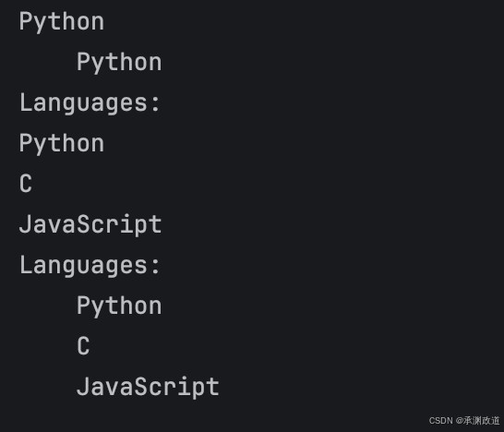Image resolution: width=504 pixels, height=432 pixels.
Task: Click capital L of the second Languages heading
Action: click(x=26, y=265)
